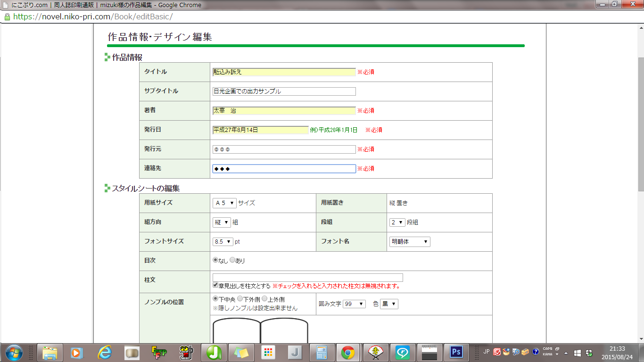Click the 用紙置き 縦置き value text
The height and width of the screenshot is (362, 644).
pyautogui.click(x=398, y=203)
